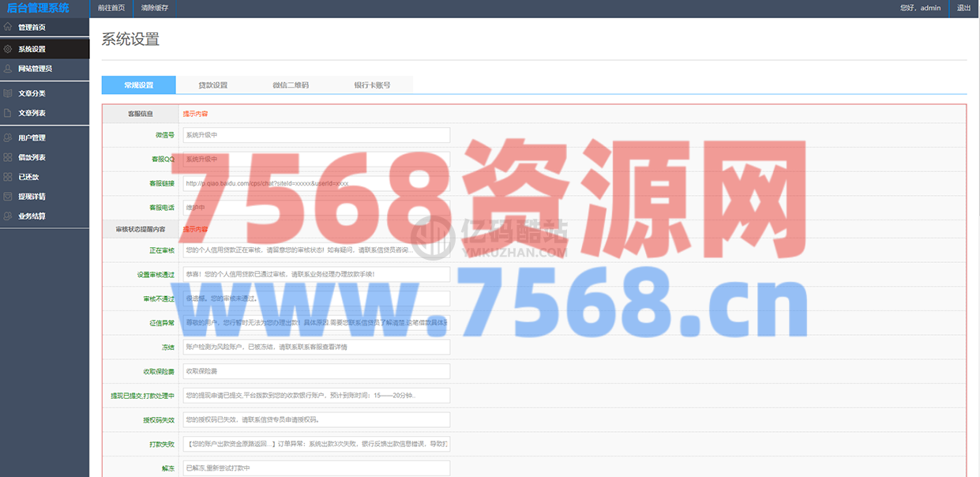Click the icon next to 业务结算

[x=8, y=216]
